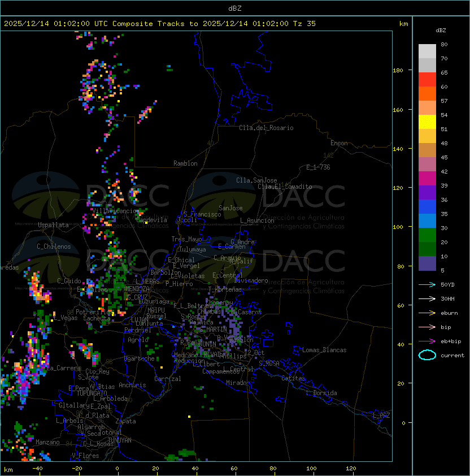This screenshot has width=470, height=476.
Task: Click the 'Carrizal' place label
Action: [x=167, y=379]
